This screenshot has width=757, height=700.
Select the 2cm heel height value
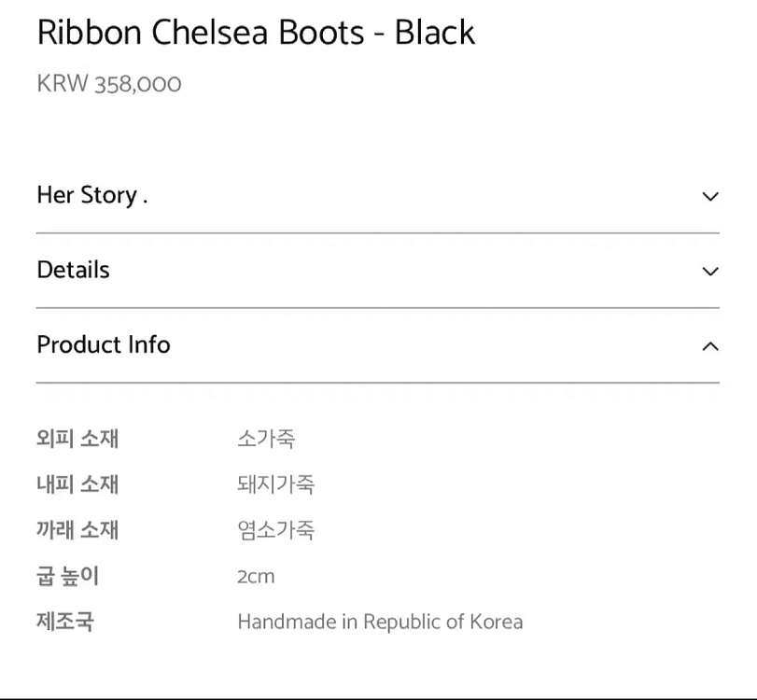[256, 576]
